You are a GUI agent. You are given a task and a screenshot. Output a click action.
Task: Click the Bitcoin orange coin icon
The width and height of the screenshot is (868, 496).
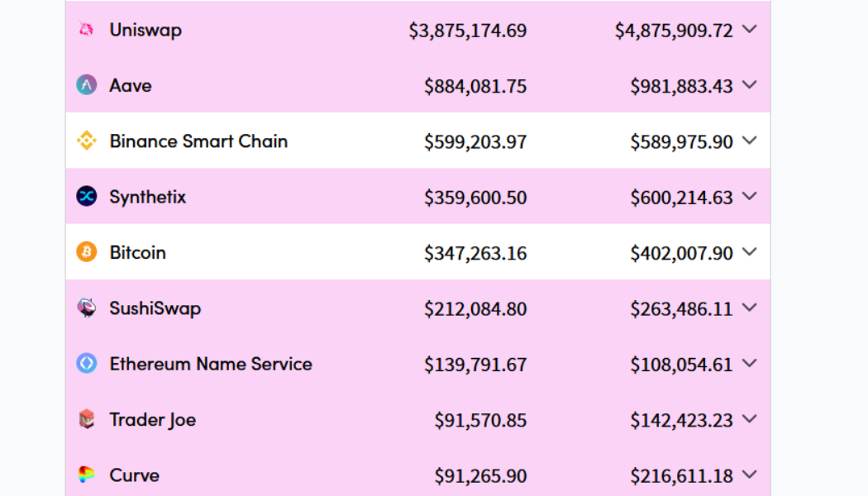tap(85, 252)
